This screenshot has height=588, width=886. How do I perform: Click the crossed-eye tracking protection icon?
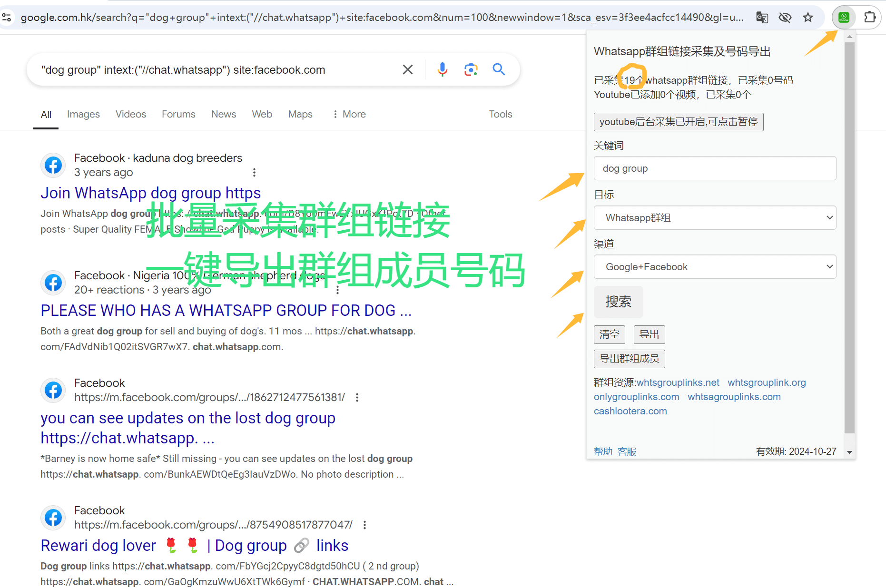(x=785, y=18)
